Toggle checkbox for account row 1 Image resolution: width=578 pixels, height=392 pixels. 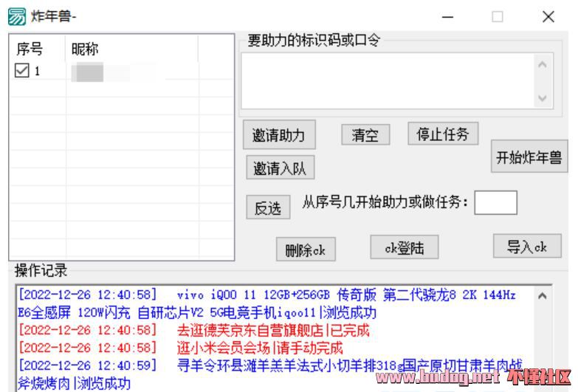click(22, 71)
